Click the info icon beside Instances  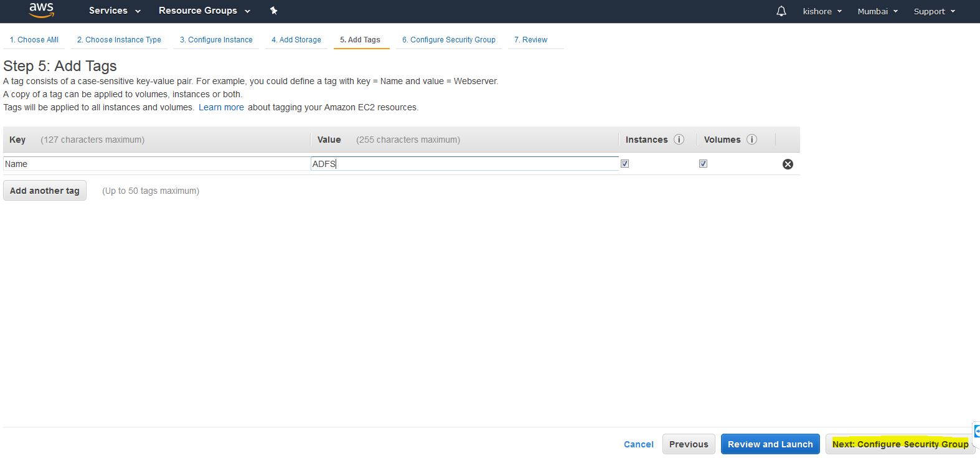[x=679, y=140]
